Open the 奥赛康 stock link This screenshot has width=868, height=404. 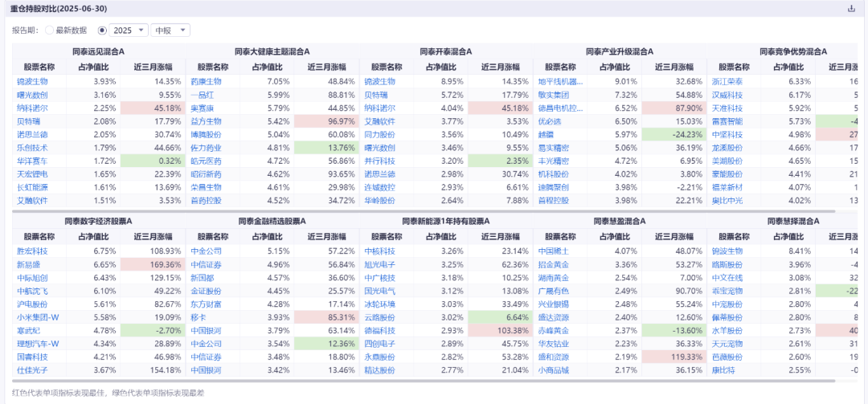pyautogui.click(x=202, y=108)
